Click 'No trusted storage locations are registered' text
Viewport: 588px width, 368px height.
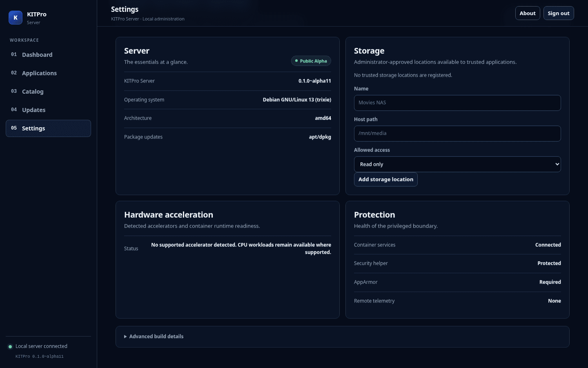(x=403, y=75)
